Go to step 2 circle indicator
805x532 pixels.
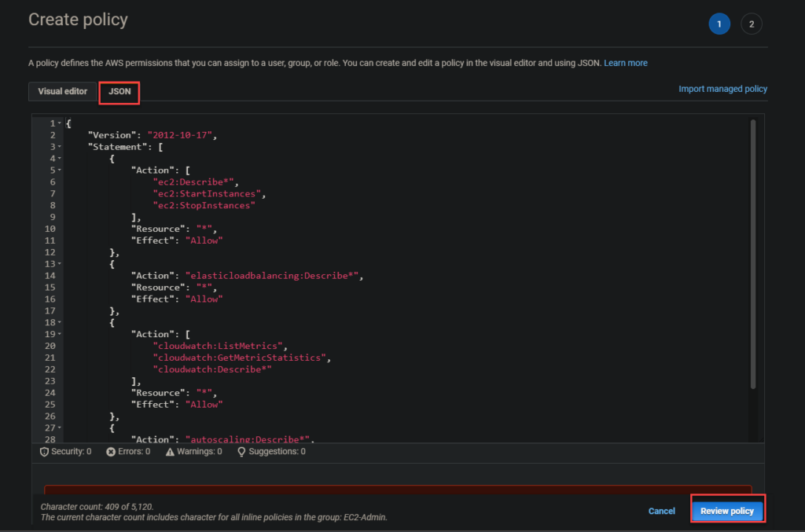tap(751, 24)
